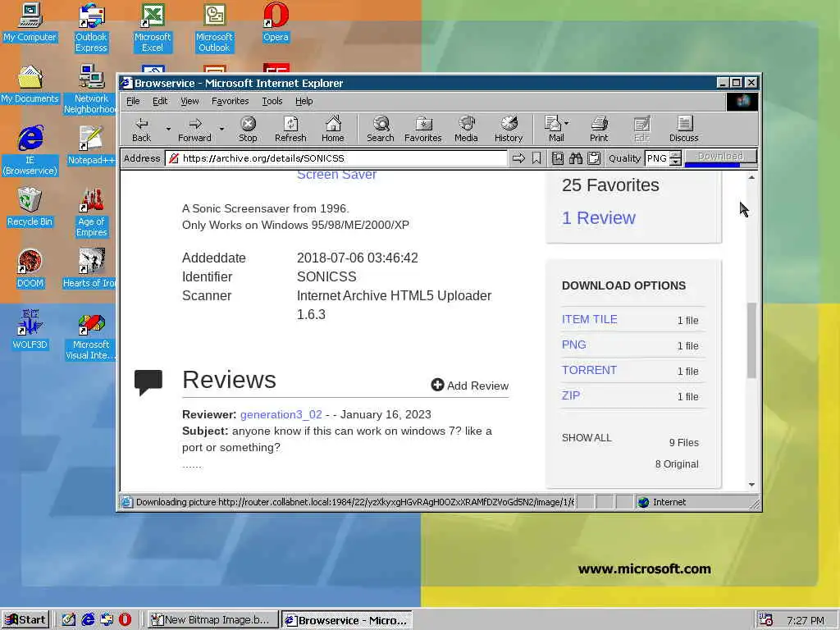The image size is (840, 630).
Task: Open the Media toolbar button
Action: click(466, 129)
